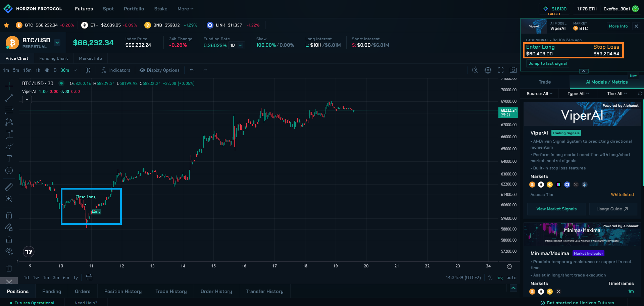Select the text annotation tool

(x=9, y=158)
